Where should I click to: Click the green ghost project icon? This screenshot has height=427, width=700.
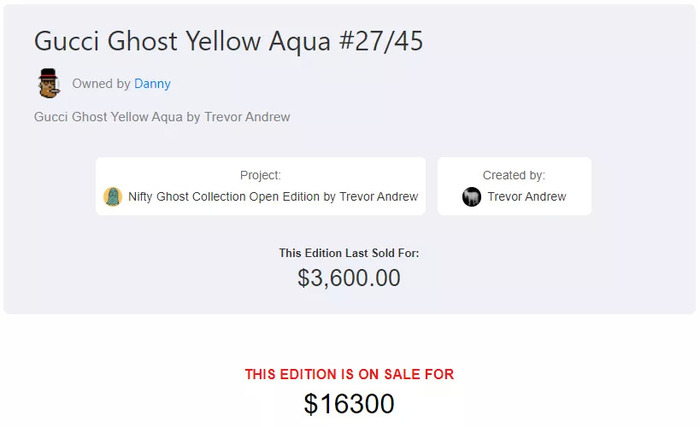tap(113, 197)
